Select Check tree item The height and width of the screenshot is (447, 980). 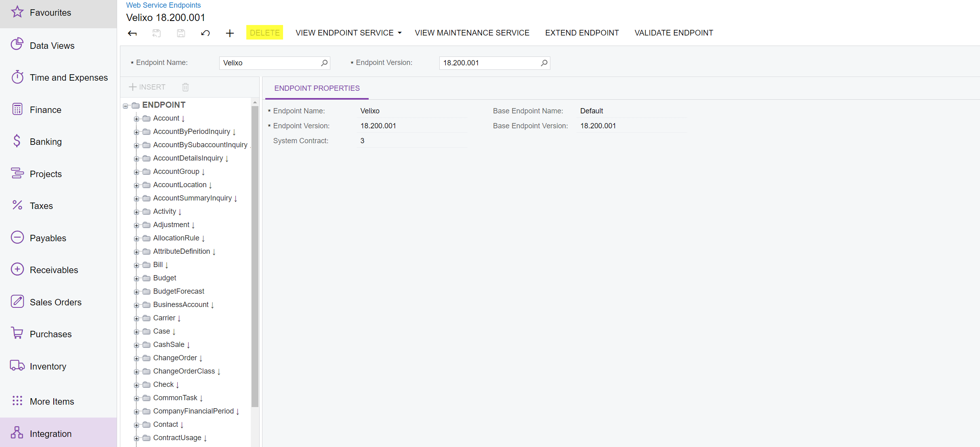point(164,384)
